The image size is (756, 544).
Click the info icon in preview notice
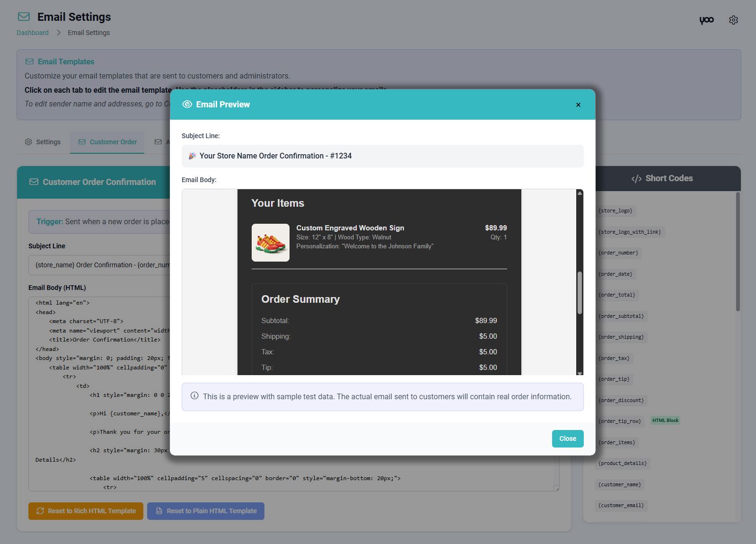pos(194,396)
